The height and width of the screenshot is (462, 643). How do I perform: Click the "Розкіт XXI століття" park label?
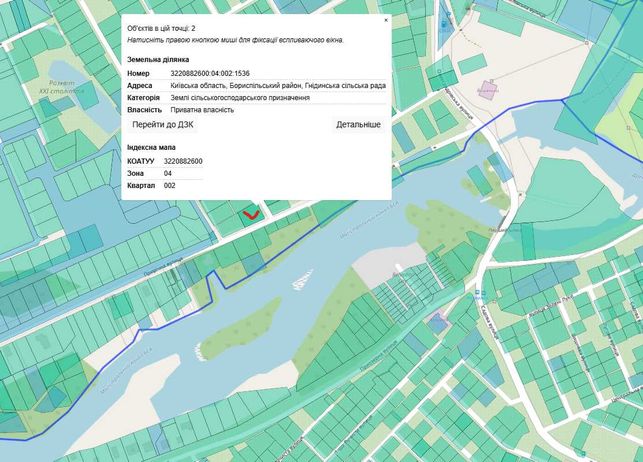(x=62, y=87)
